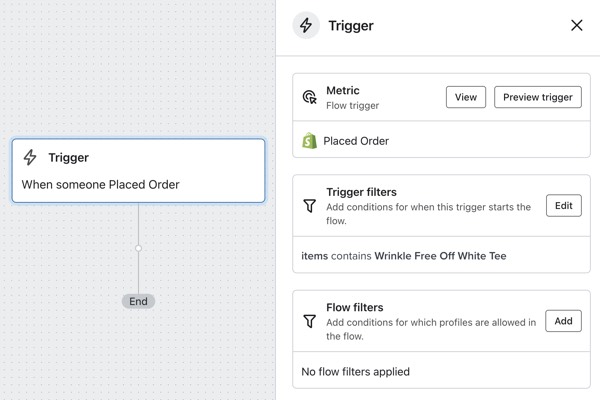Image resolution: width=600 pixels, height=400 pixels.
Task: Open the metric with the View button
Action: pyautogui.click(x=465, y=97)
